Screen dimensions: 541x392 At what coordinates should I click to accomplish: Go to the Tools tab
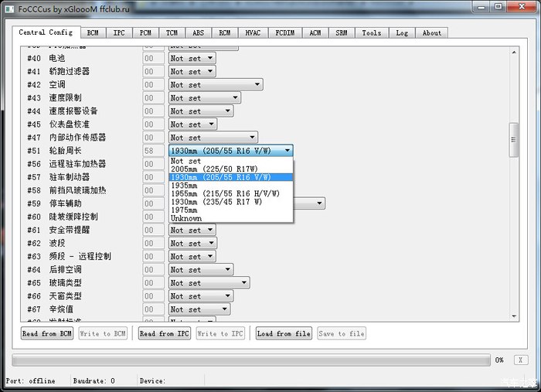(372, 33)
